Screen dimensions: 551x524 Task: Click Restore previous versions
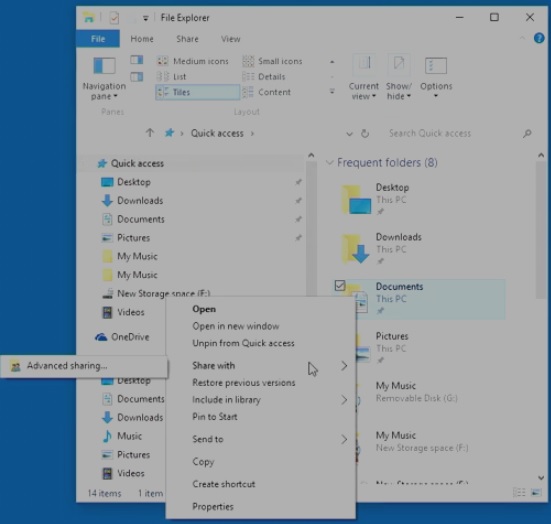pyautogui.click(x=260, y=382)
